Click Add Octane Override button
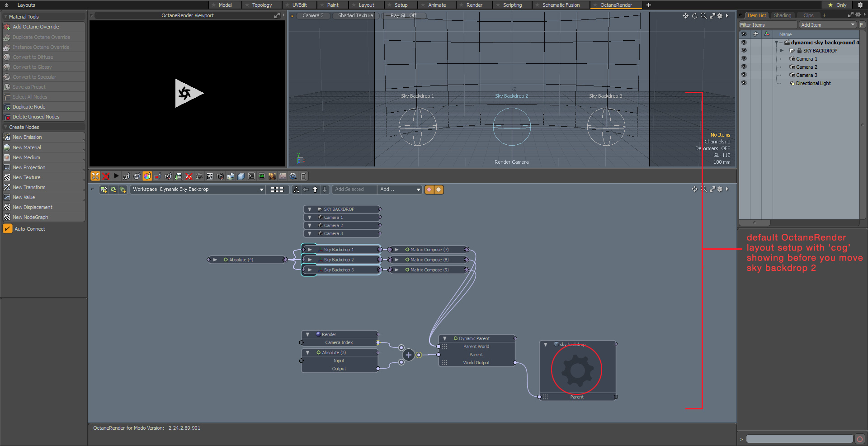 (x=43, y=27)
